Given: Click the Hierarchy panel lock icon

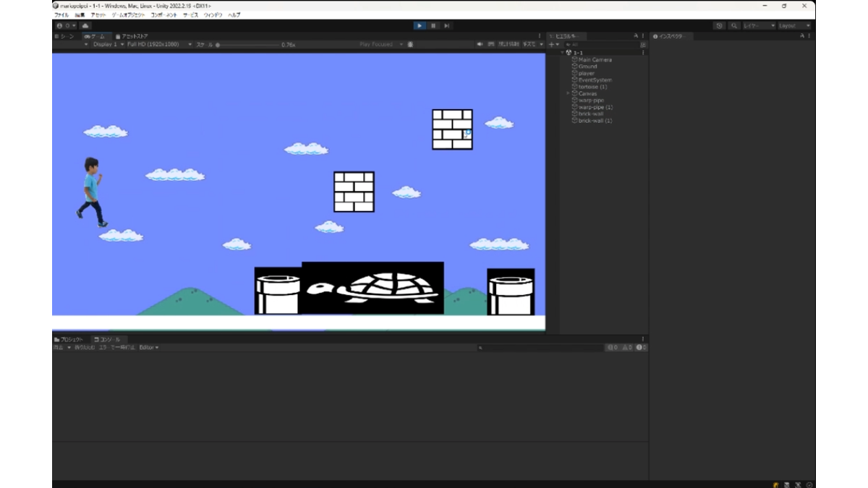Looking at the screenshot, I should tap(636, 35).
